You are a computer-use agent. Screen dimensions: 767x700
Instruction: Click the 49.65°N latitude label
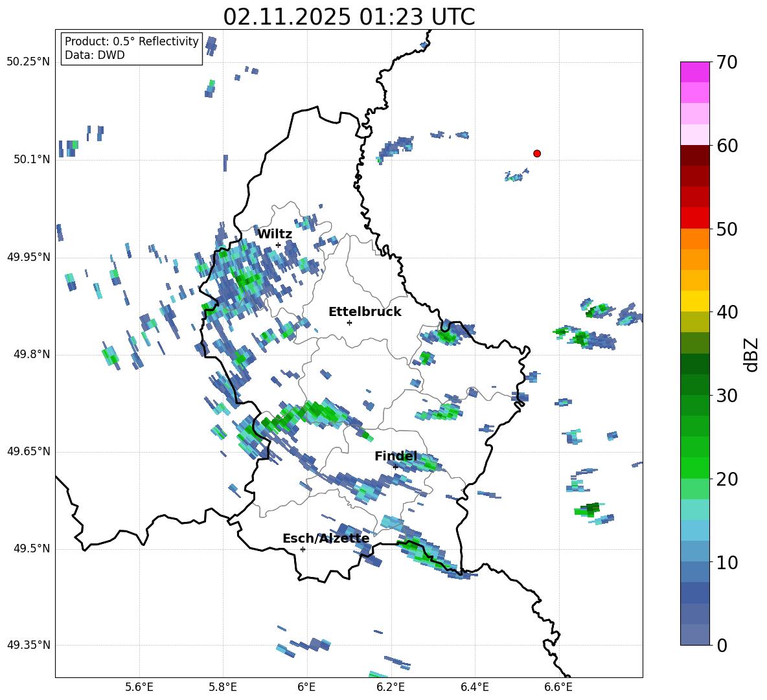coord(29,451)
